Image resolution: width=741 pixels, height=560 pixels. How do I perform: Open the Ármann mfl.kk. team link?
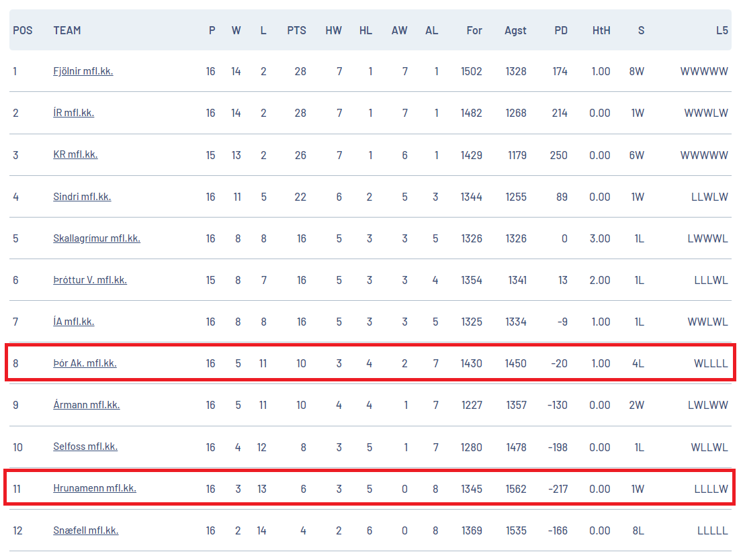click(87, 405)
